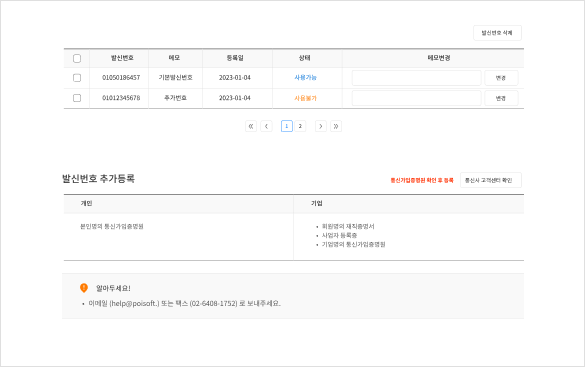This screenshot has height=367, width=585.
Task: Select page 2 in pagination
Action: [x=300, y=126]
